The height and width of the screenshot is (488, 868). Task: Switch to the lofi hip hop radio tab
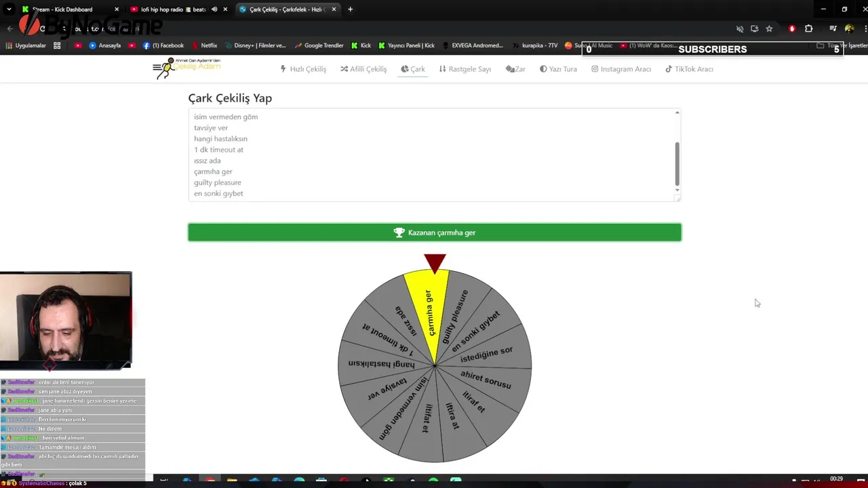click(173, 9)
